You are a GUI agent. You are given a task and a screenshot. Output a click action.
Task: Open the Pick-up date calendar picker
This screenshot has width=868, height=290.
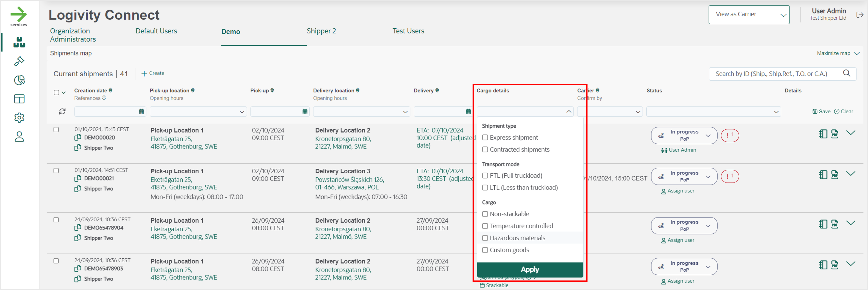coord(305,112)
